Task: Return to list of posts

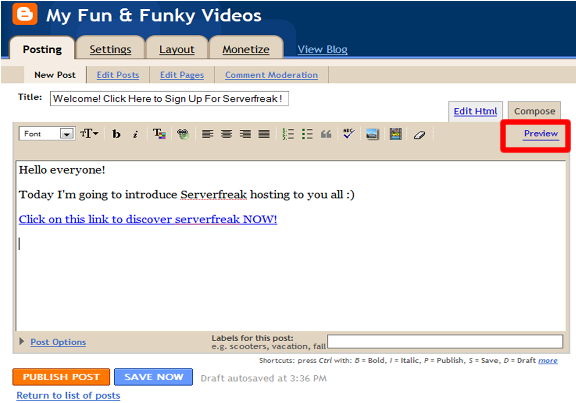Action: coord(68,396)
